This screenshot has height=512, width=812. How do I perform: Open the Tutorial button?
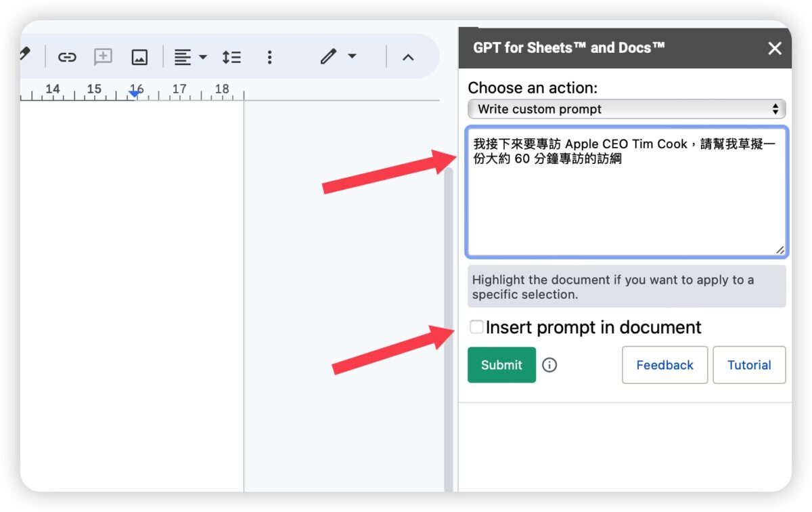coord(749,365)
